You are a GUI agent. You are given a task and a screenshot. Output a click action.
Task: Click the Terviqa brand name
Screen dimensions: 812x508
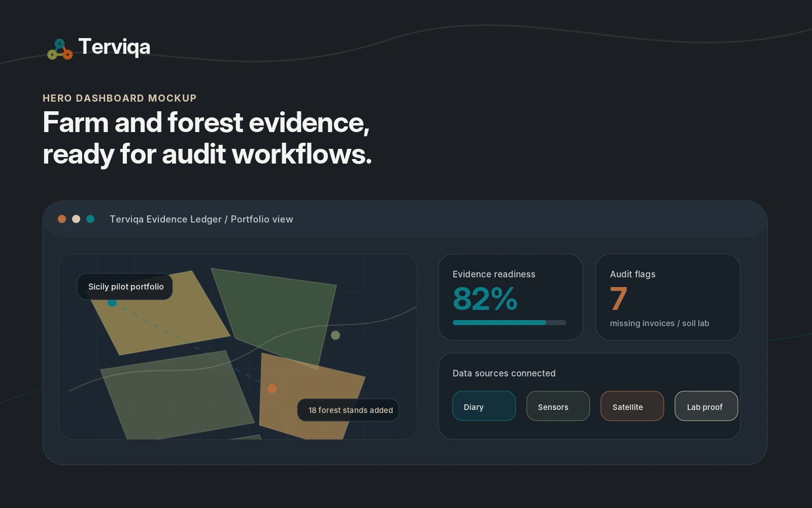tap(114, 47)
